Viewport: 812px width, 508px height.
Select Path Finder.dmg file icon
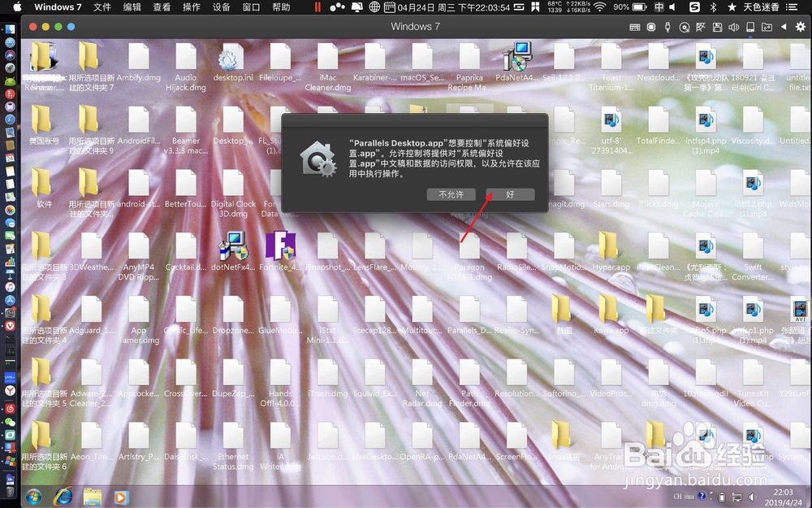coord(469,383)
